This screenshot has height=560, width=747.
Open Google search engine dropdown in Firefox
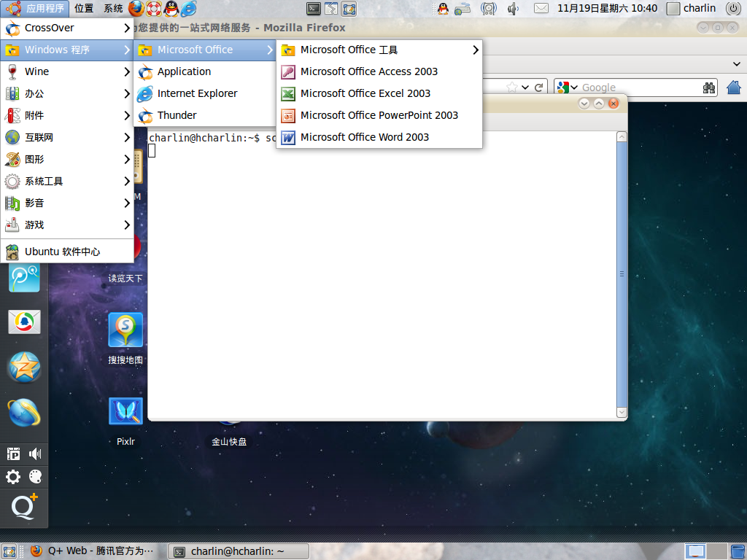pyautogui.click(x=567, y=87)
